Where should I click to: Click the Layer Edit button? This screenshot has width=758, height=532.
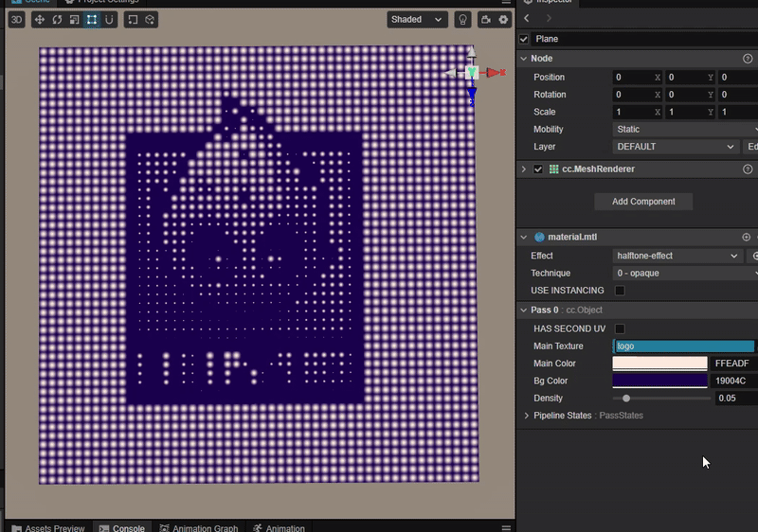coord(750,147)
